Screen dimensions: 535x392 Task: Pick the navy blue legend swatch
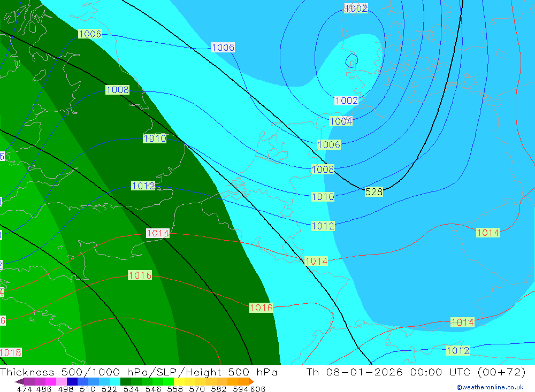(x=72, y=381)
